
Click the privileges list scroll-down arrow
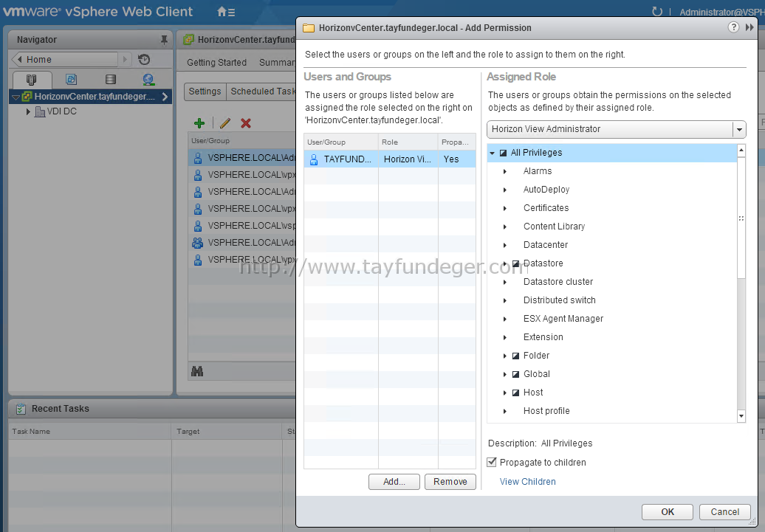click(741, 416)
